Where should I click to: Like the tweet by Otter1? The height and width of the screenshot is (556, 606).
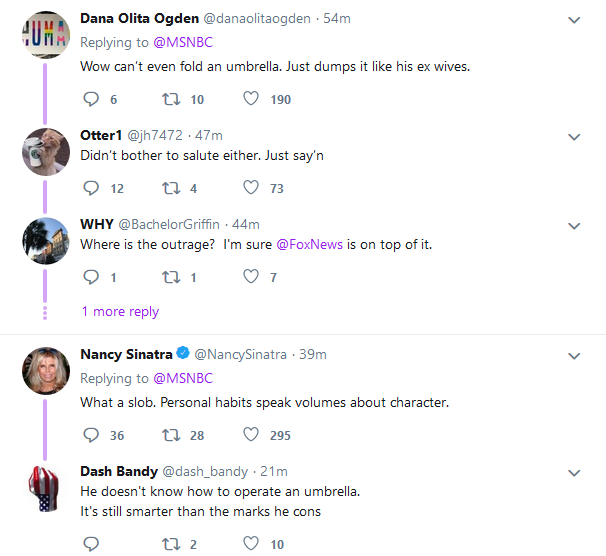(251, 188)
